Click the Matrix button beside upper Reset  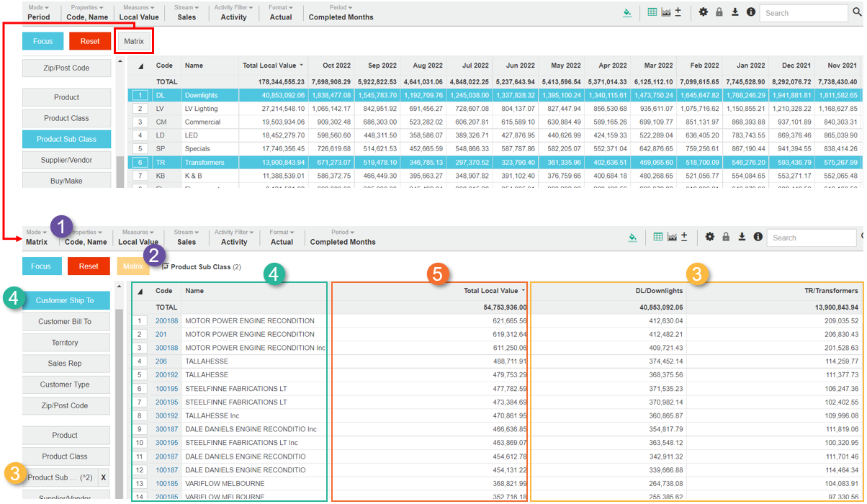point(133,41)
